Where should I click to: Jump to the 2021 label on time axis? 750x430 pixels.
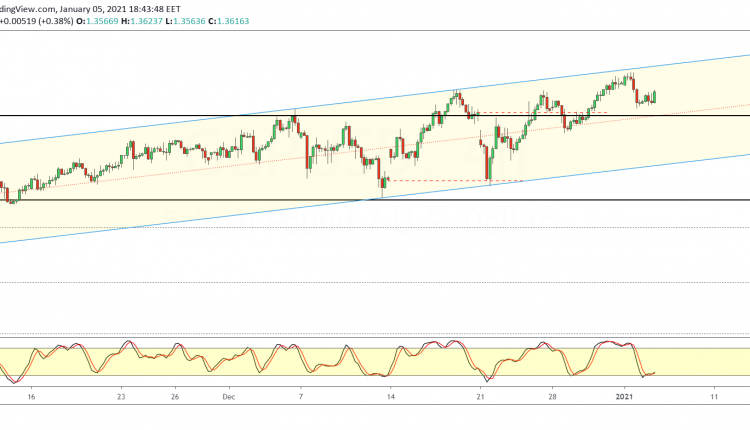point(624,395)
